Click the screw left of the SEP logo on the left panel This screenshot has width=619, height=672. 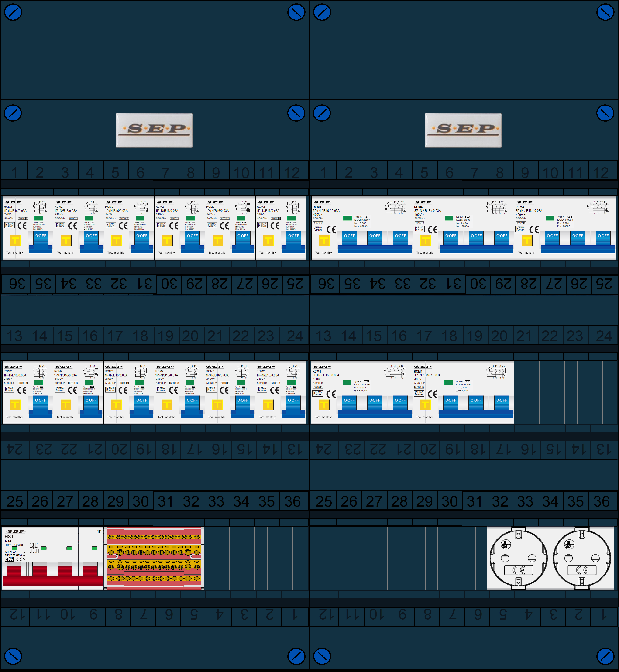13,113
